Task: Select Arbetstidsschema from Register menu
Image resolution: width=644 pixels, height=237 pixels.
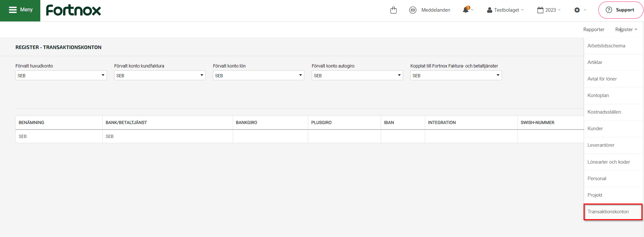Action: 613,46
